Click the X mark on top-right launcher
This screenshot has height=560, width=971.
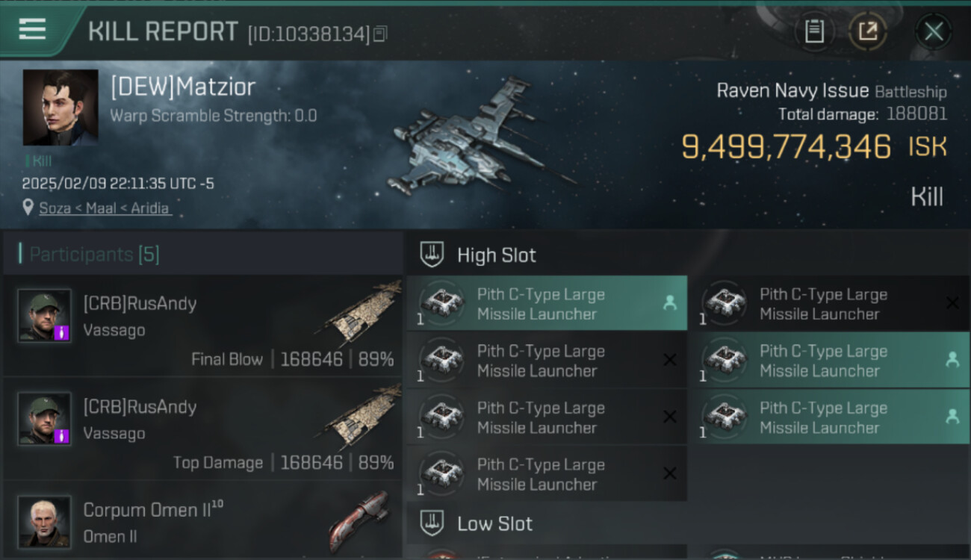952,303
